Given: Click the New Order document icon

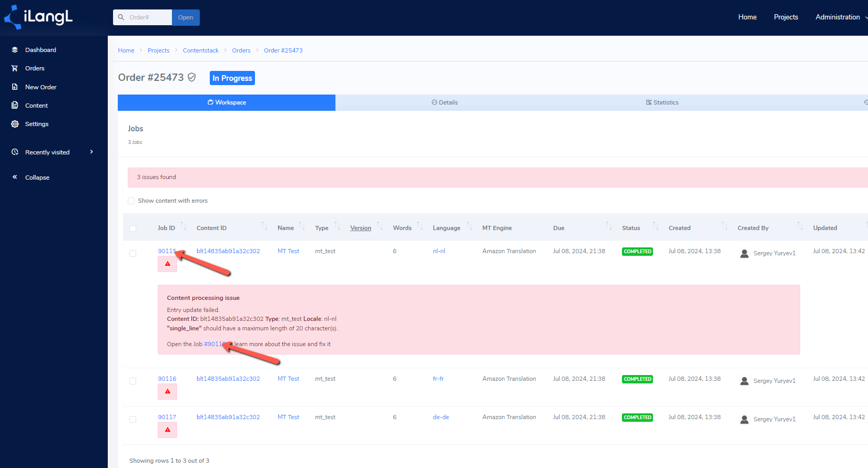Looking at the screenshot, I should pos(15,87).
